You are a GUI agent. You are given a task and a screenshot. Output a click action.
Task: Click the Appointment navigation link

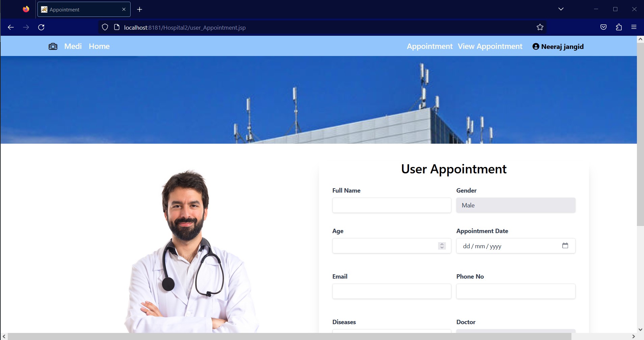(x=429, y=46)
